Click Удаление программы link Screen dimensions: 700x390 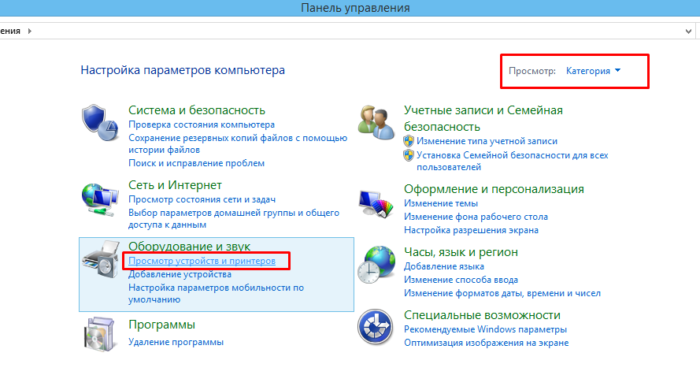pyautogui.click(x=176, y=342)
